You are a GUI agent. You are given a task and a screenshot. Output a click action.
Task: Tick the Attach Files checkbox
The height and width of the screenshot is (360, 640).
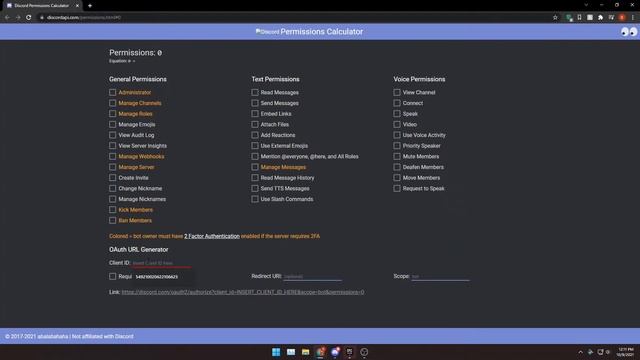[x=255, y=124]
